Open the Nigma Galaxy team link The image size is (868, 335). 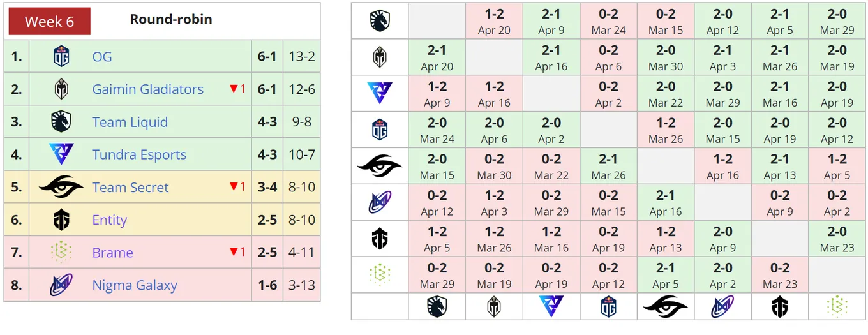tap(135, 285)
